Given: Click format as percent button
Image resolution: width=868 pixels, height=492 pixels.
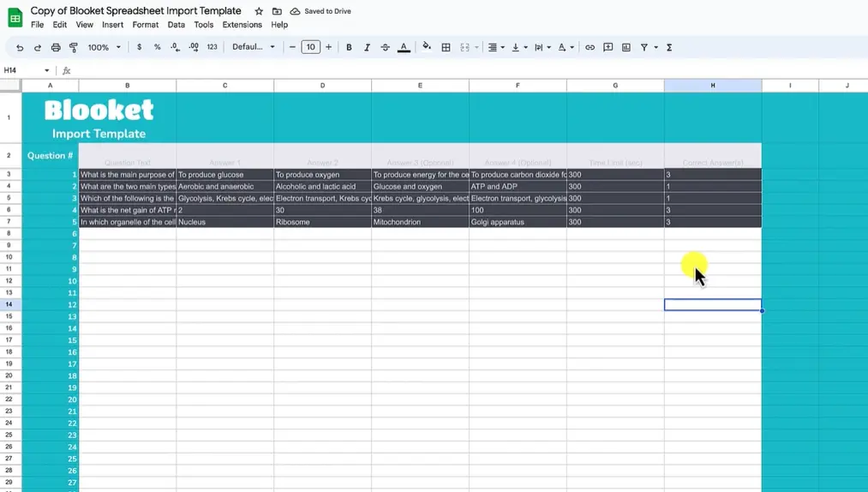Looking at the screenshot, I should pos(157,48).
